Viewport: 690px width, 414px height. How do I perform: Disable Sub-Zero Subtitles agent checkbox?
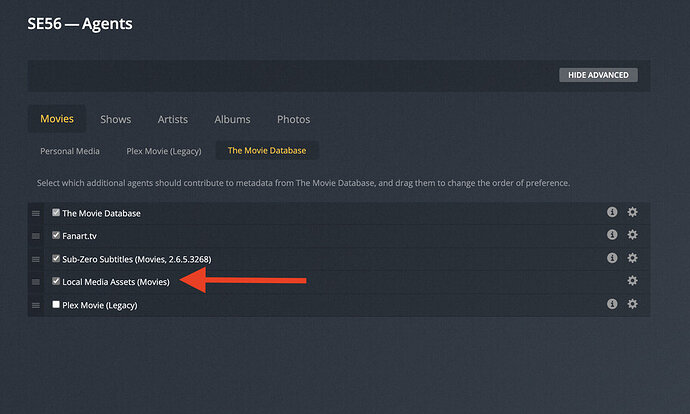[x=56, y=258]
